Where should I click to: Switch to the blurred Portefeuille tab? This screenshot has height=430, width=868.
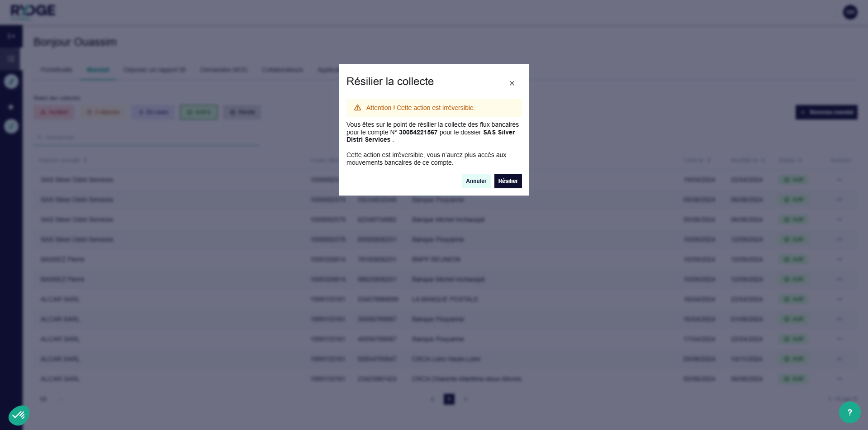57,70
